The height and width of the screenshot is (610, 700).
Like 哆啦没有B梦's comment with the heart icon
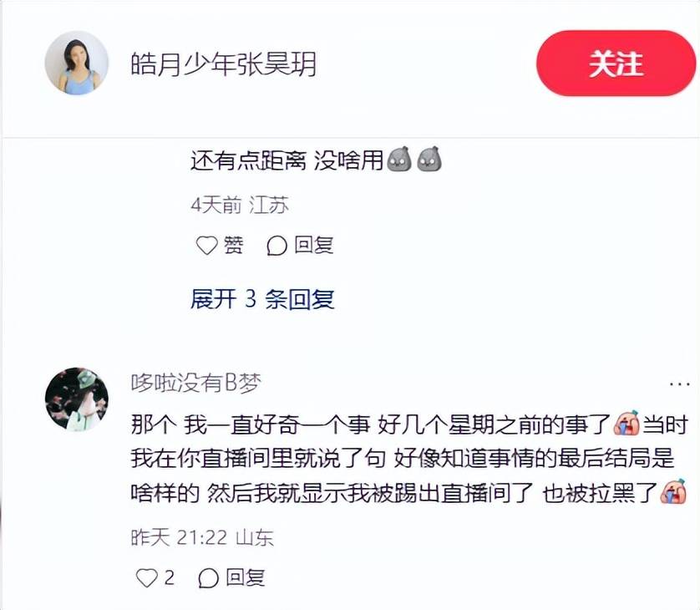pos(147,578)
